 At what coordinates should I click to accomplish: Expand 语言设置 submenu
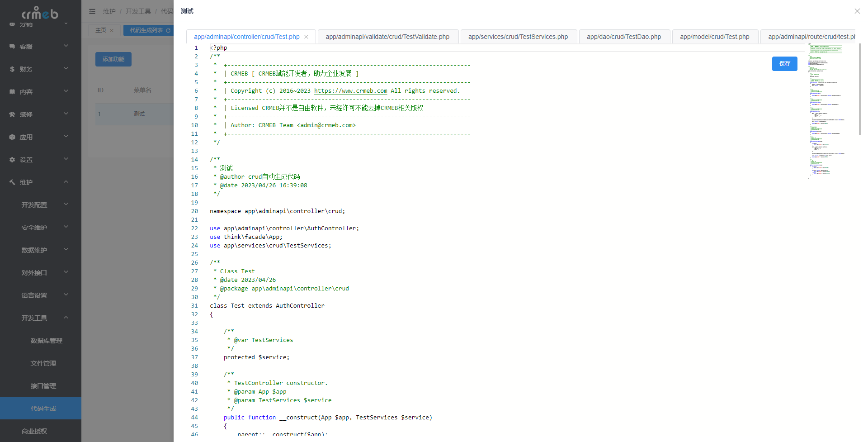coord(41,295)
